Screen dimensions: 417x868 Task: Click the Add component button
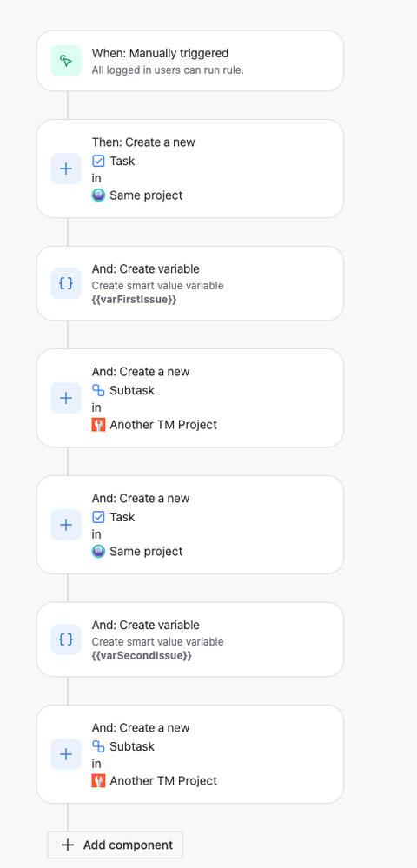coord(116,845)
